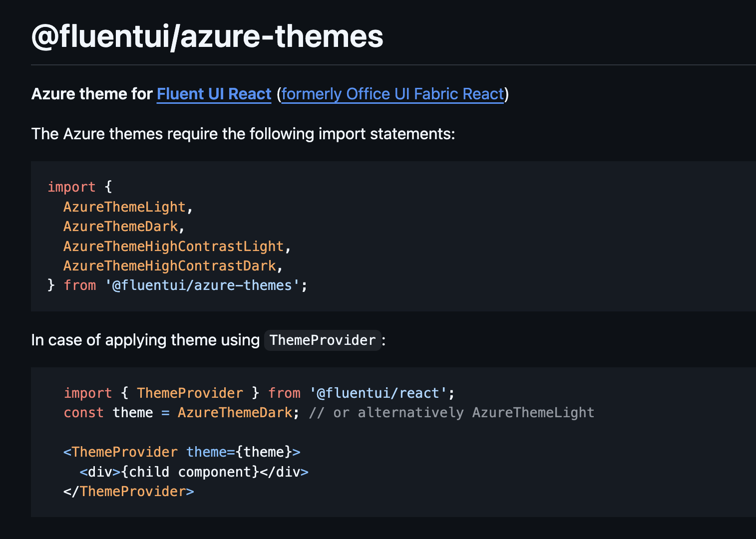This screenshot has height=539, width=756.
Task: Click the "import {" opening code line
Action: (80, 187)
